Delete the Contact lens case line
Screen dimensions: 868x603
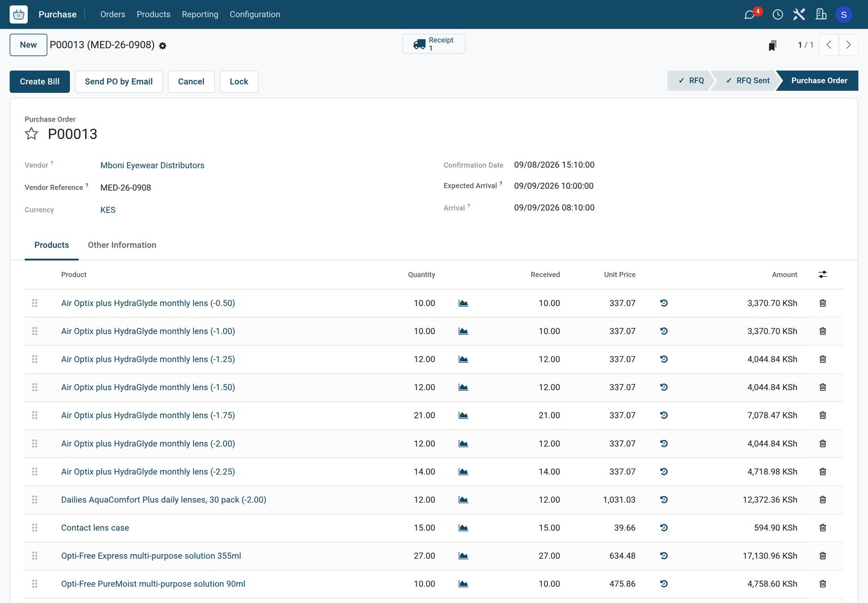823,528
